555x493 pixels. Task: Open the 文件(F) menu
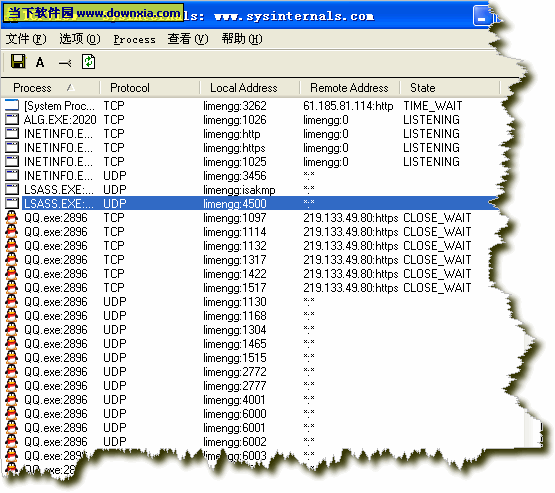click(26, 39)
